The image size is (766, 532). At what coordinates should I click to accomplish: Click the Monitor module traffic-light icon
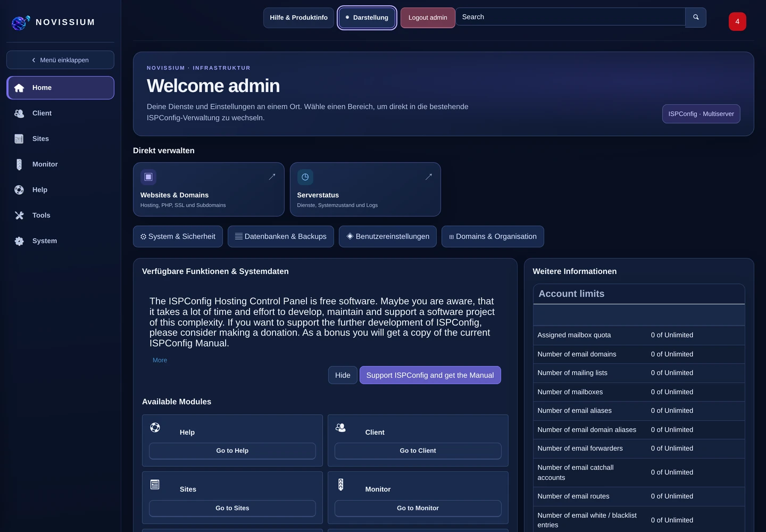pyautogui.click(x=341, y=484)
